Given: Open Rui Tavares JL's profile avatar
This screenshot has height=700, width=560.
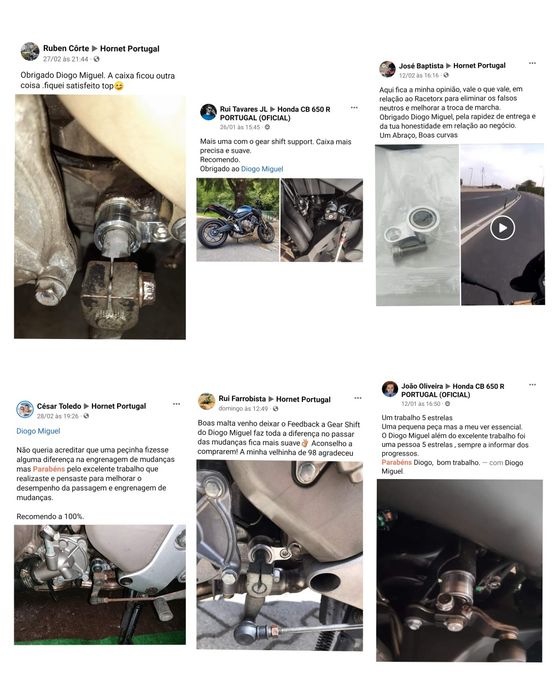Looking at the screenshot, I should point(208,112).
